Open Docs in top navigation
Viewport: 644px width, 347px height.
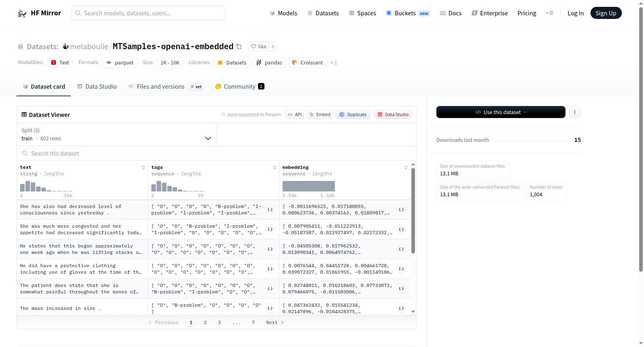451,13
